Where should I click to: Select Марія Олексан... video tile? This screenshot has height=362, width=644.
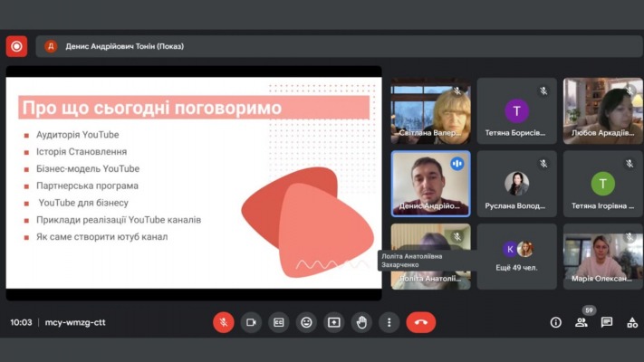click(603, 256)
